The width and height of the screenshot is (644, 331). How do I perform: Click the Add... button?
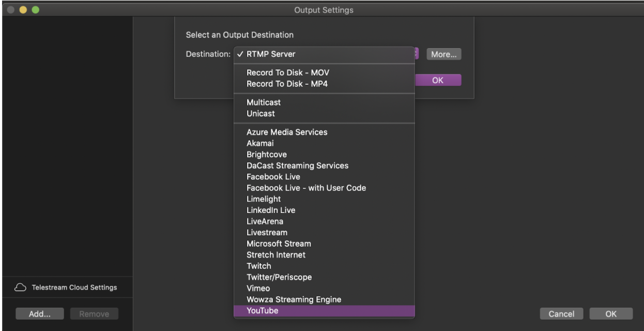coord(39,313)
